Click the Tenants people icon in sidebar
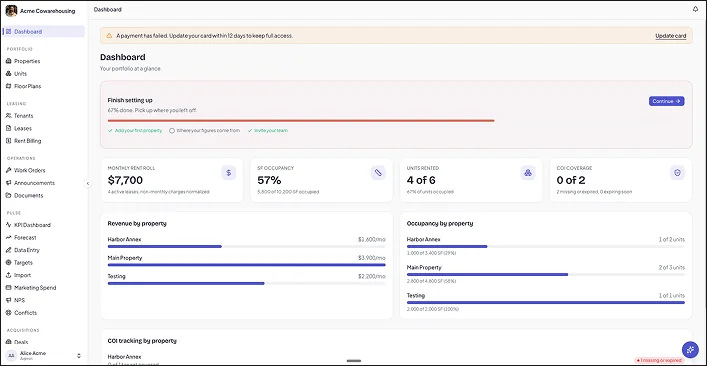This screenshot has width=707, height=367. coord(8,115)
